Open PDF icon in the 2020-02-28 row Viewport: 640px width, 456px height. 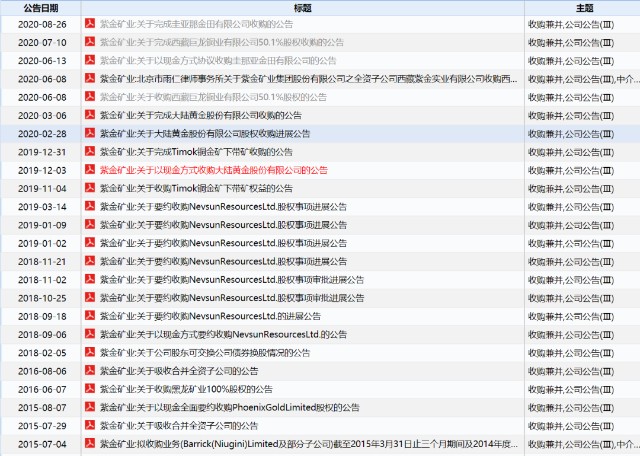pyautogui.click(x=90, y=133)
